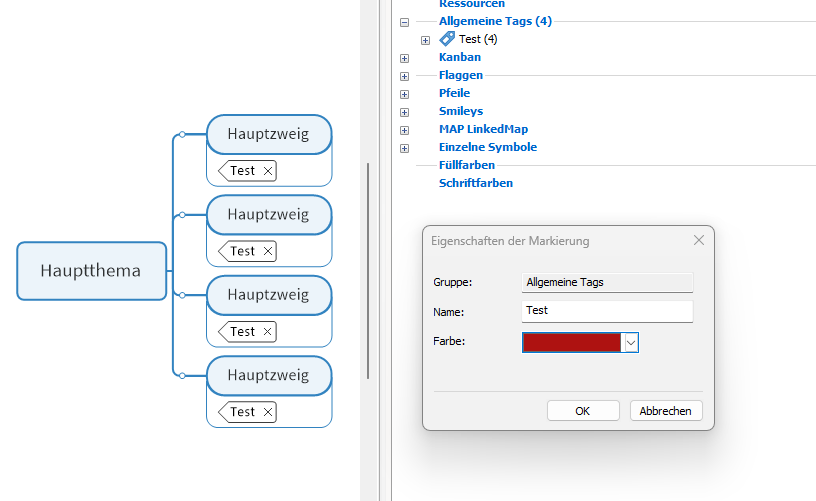The height and width of the screenshot is (501, 816).
Task: Click the tag icon beside Test (4)
Action: pos(447,39)
